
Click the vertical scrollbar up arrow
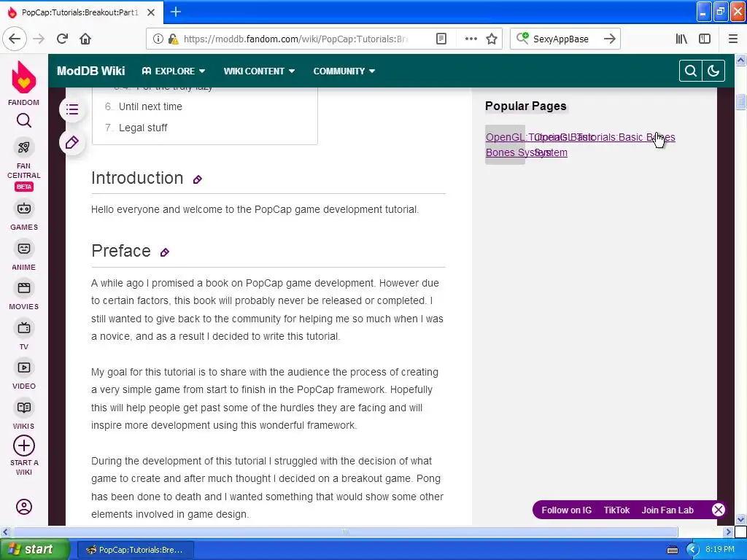740,60
